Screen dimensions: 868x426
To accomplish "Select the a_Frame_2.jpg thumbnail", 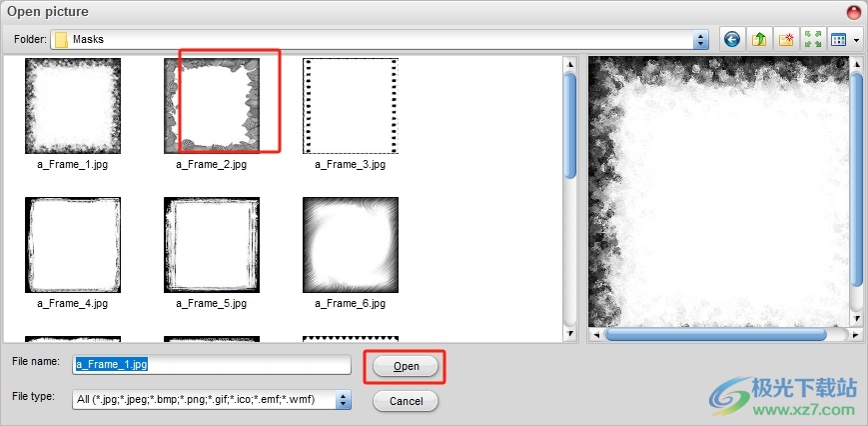I will point(212,106).
